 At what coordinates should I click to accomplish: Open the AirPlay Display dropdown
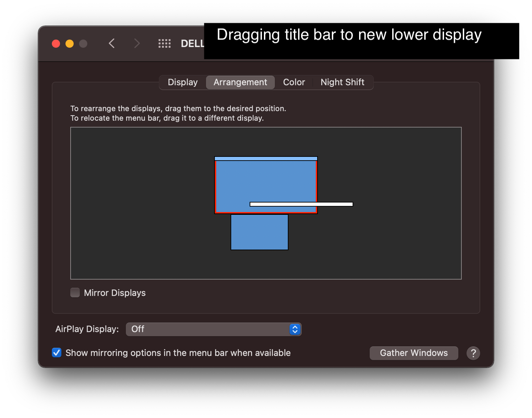pos(214,329)
